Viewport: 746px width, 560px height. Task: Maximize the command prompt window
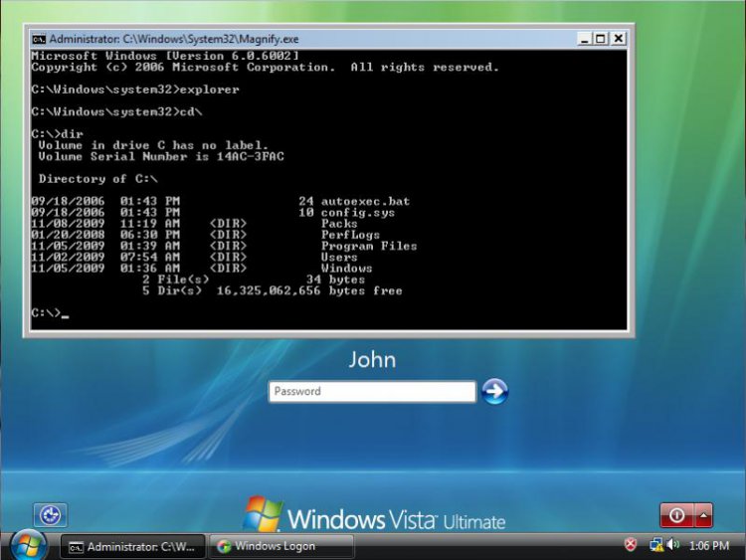(x=601, y=39)
